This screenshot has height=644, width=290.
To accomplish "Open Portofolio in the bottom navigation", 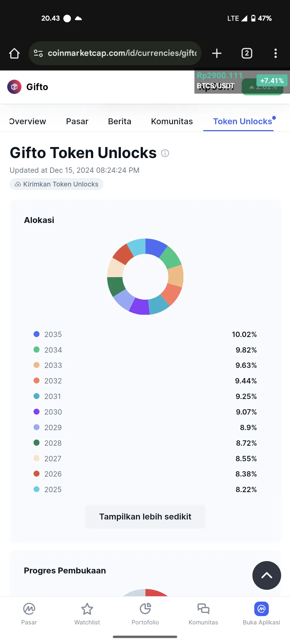I will click(145, 613).
